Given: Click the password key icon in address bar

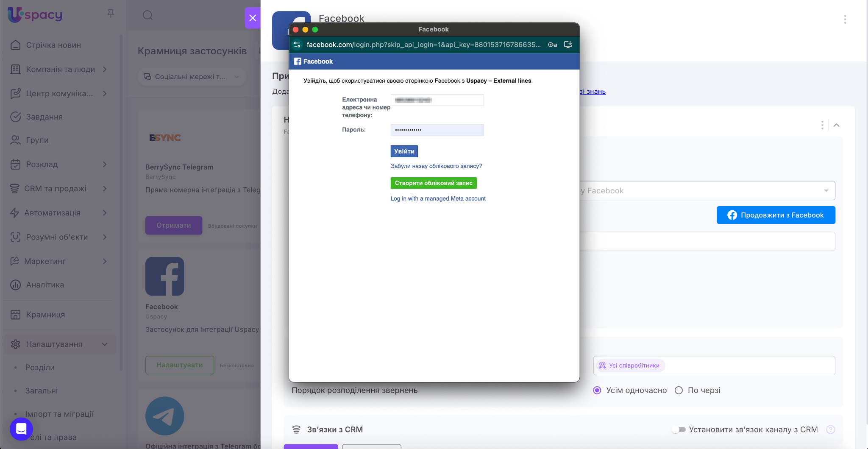Looking at the screenshot, I should 552,45.
